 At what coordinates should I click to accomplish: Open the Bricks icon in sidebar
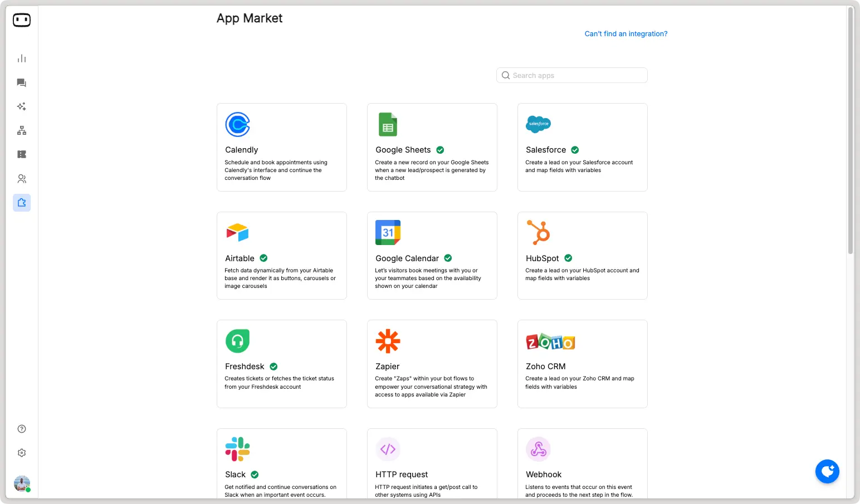(x=21, y=154)
